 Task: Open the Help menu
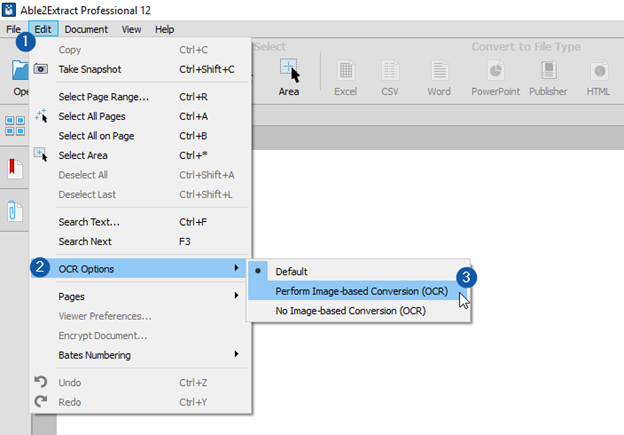point(164,29)
